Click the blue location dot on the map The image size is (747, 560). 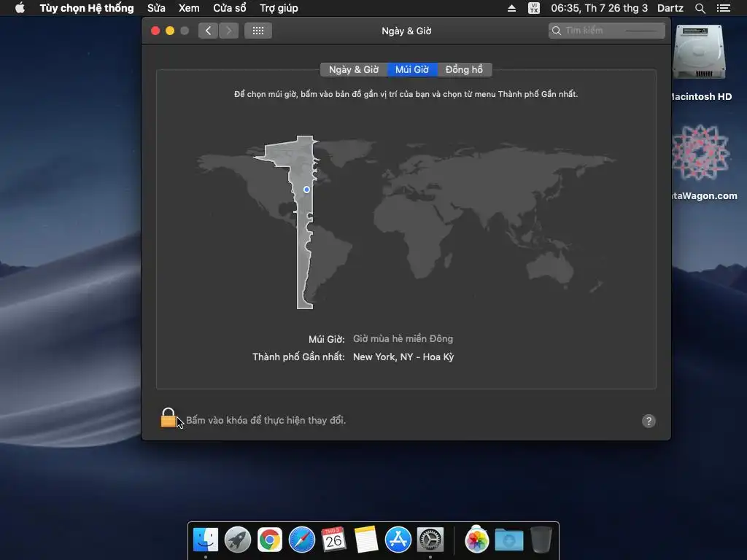pos(306,190)
